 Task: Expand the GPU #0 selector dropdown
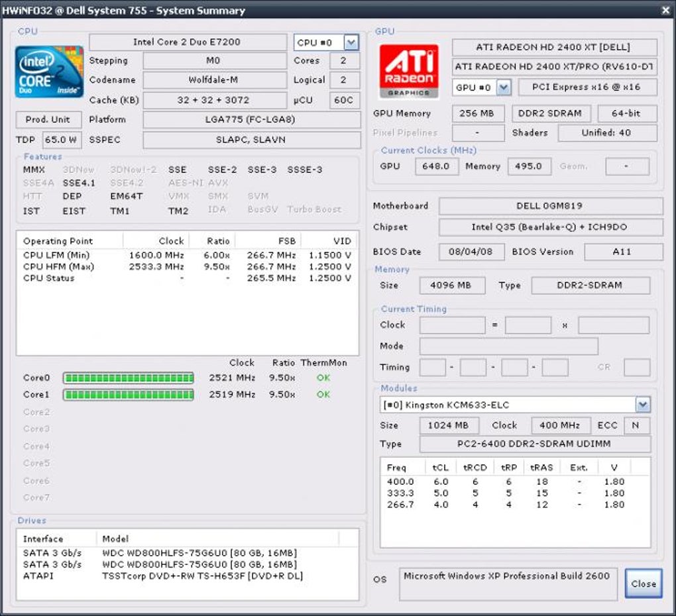tap(503, 87)
